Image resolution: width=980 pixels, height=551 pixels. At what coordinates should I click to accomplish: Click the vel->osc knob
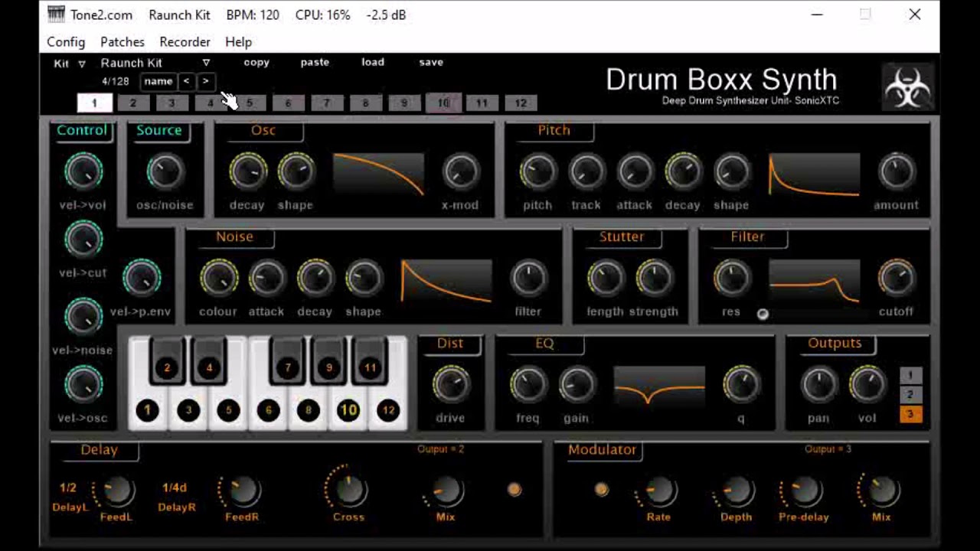coord(83,384)
